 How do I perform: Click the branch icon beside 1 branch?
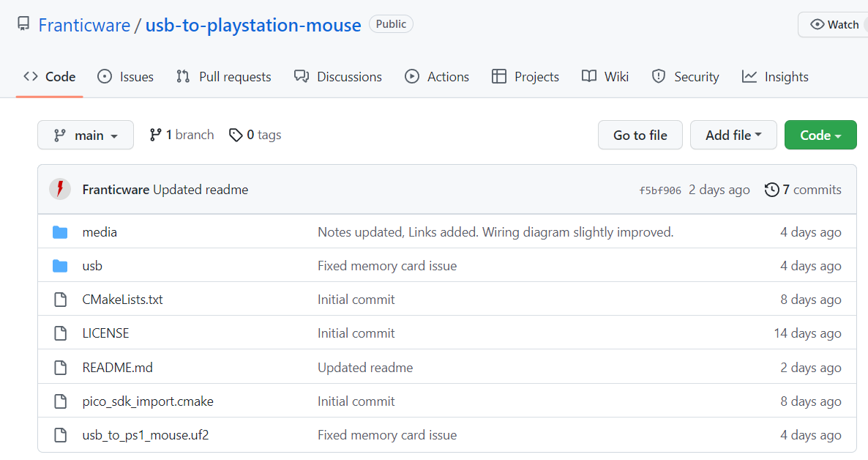(155, 135)
